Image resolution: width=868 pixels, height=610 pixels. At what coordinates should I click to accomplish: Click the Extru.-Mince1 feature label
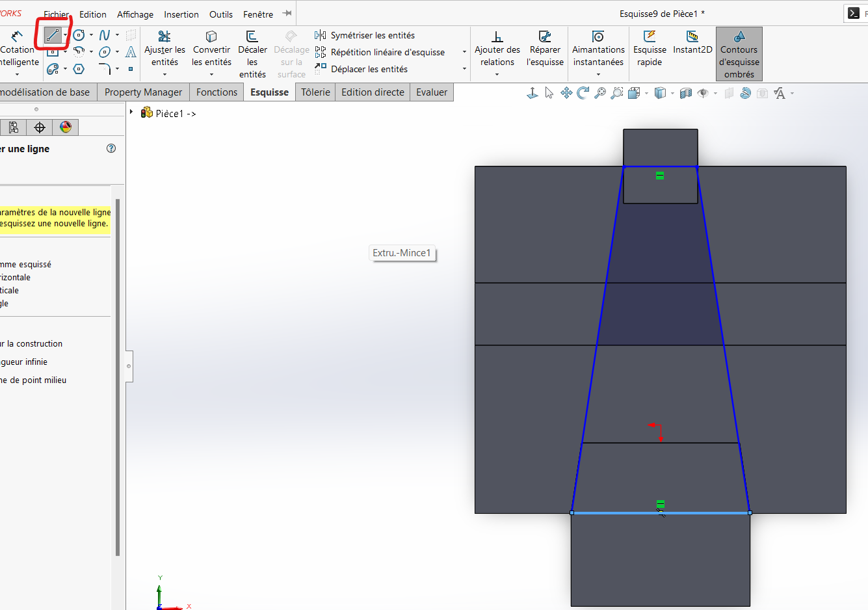pos(402,253)
